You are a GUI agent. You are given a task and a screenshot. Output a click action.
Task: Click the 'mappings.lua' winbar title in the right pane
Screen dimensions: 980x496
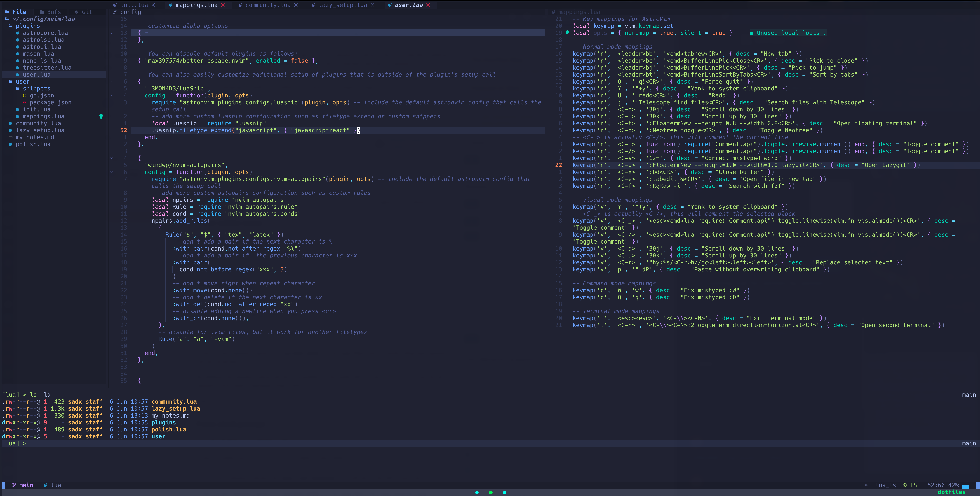(579, 12)
